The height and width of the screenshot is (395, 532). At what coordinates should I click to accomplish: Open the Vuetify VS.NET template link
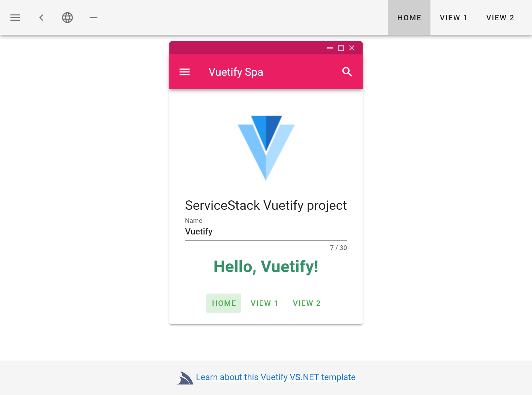[x=276, y=377]
